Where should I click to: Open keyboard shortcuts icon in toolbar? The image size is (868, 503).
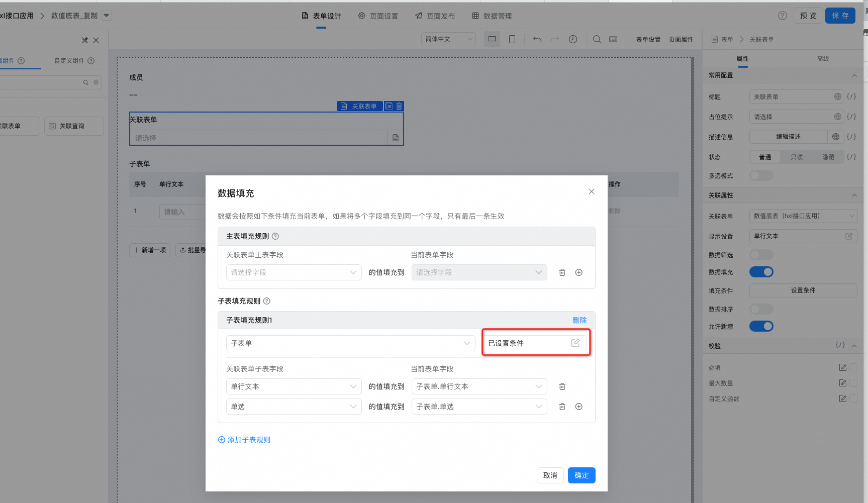click(613, 39)
